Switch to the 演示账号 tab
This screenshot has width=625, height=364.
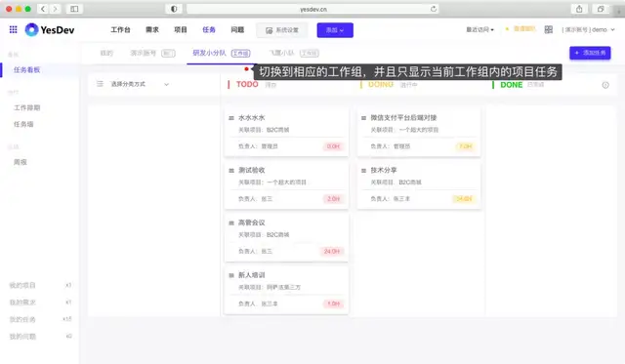pos(152,53)
